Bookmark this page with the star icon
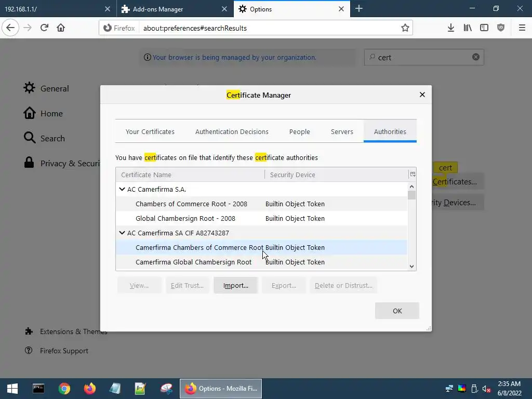 pos(405,28)
